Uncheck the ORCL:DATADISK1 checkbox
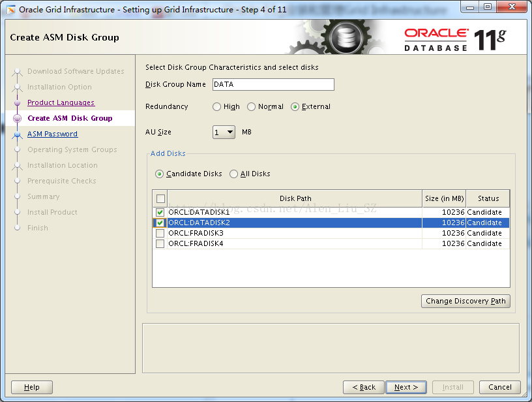The image size is (532, 402). [160, 213]
